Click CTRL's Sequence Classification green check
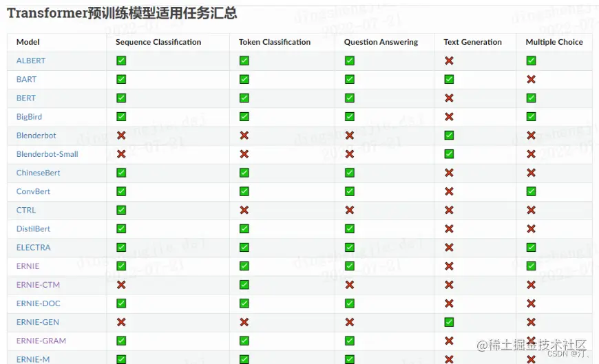This screenshot has height=364, width=599. 121,210
